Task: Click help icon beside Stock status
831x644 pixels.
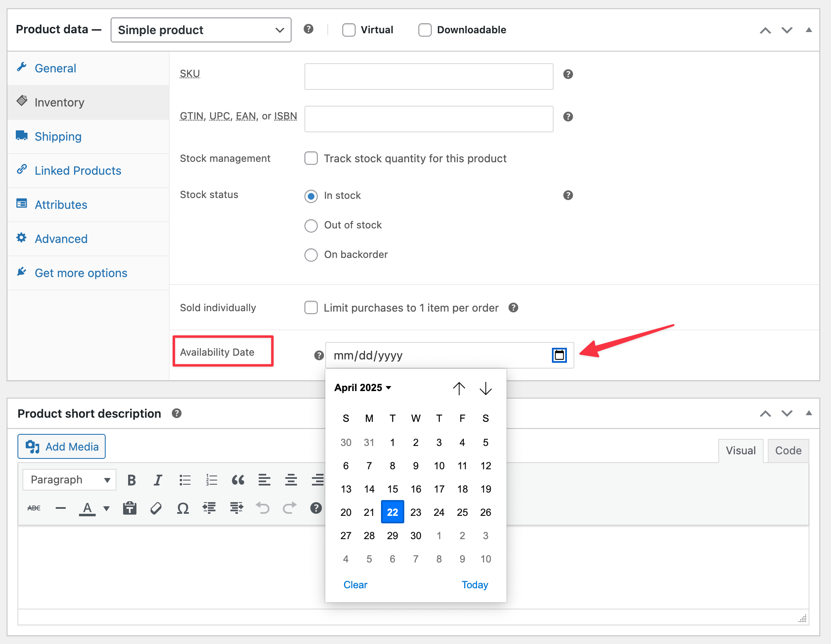Action: coord(568,195)
